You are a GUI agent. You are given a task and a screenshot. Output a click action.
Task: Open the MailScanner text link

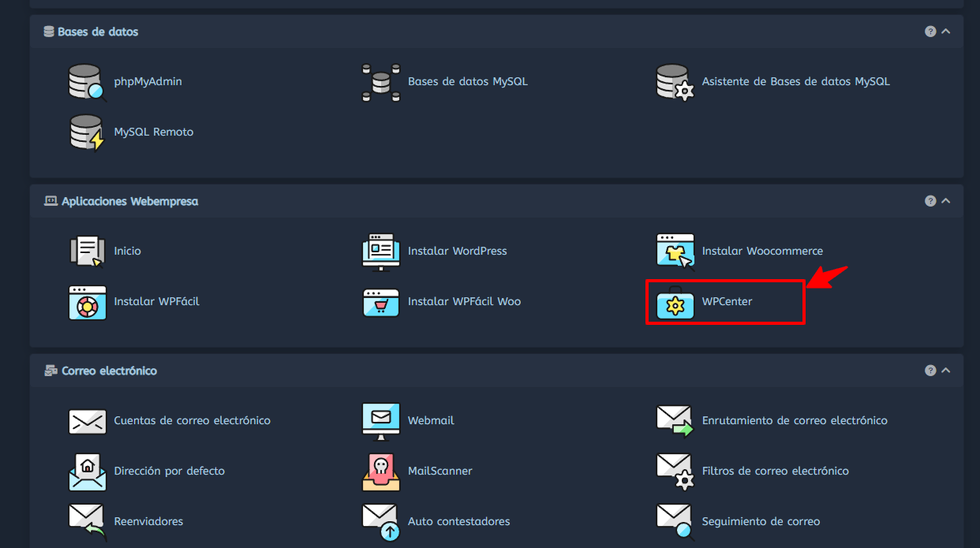coord(440,472)
